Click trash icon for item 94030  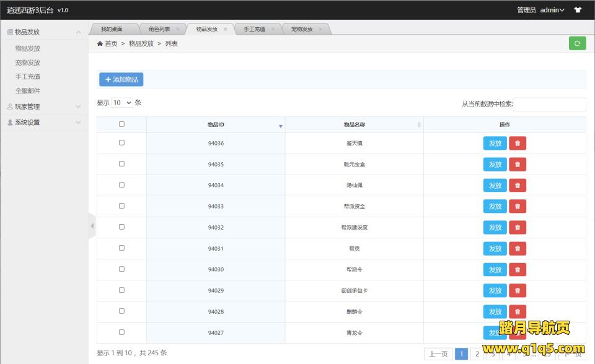click(x=518, y=270)
